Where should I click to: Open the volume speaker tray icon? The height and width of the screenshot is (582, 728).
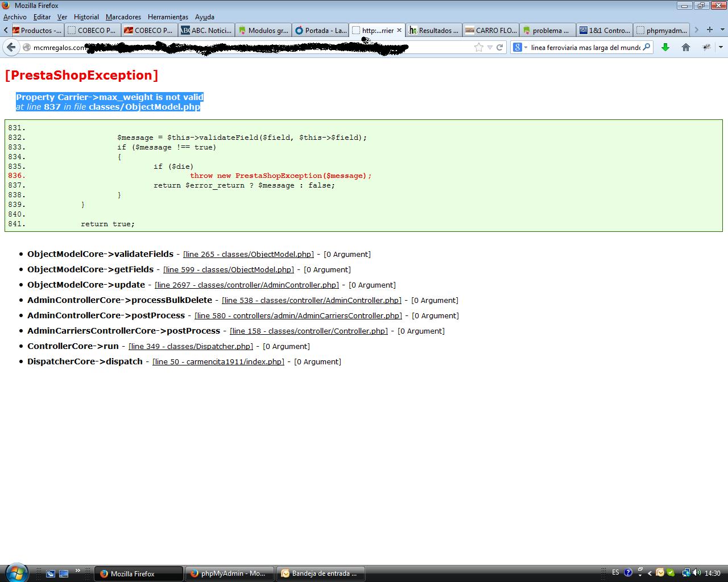(x=696, y=573)
